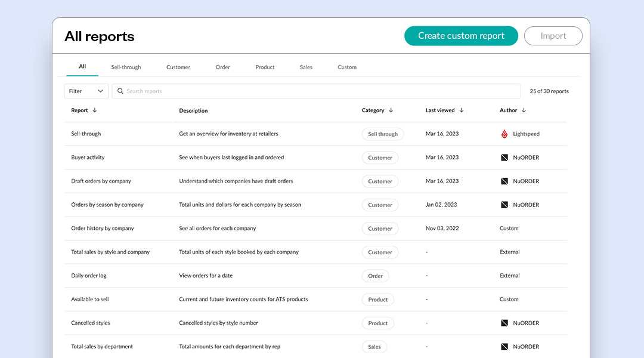Click the Lightspeed flame logo icon
644x358 pixels.
[x=504, y=134]
